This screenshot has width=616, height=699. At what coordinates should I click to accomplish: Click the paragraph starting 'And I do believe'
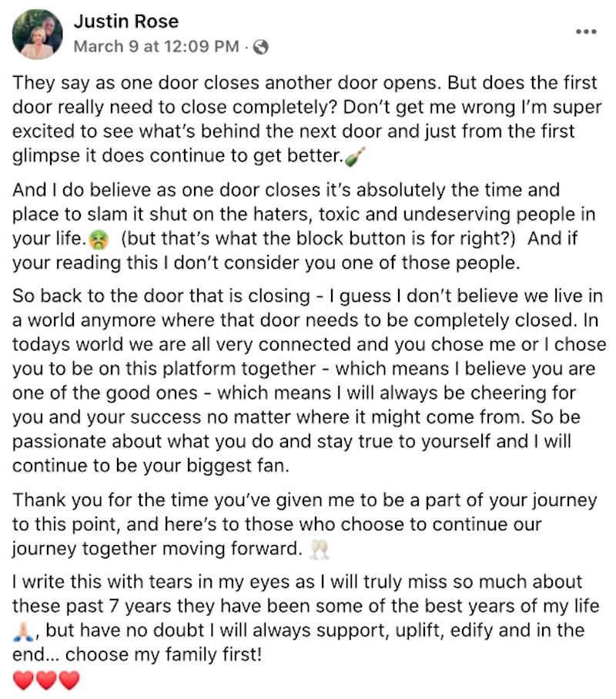point(303,226)
